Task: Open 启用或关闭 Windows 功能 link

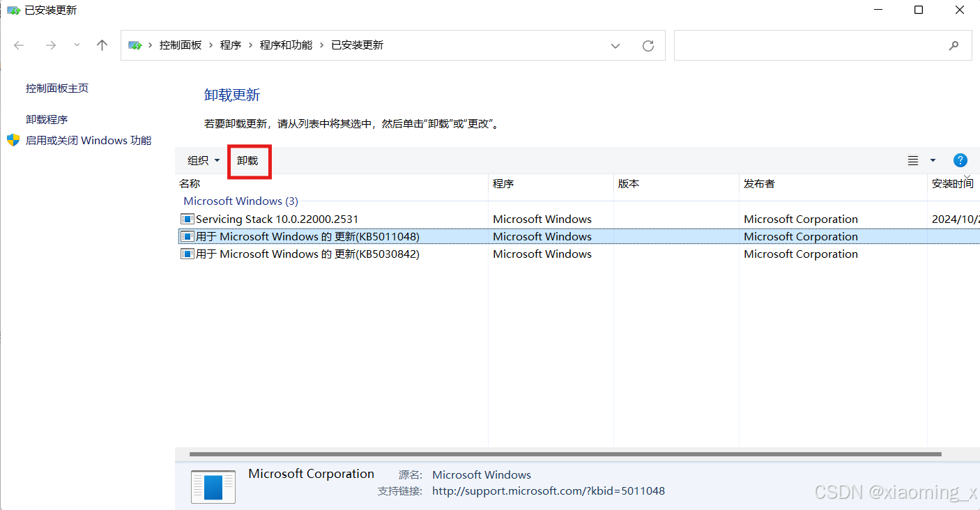Action: point(89,141)
